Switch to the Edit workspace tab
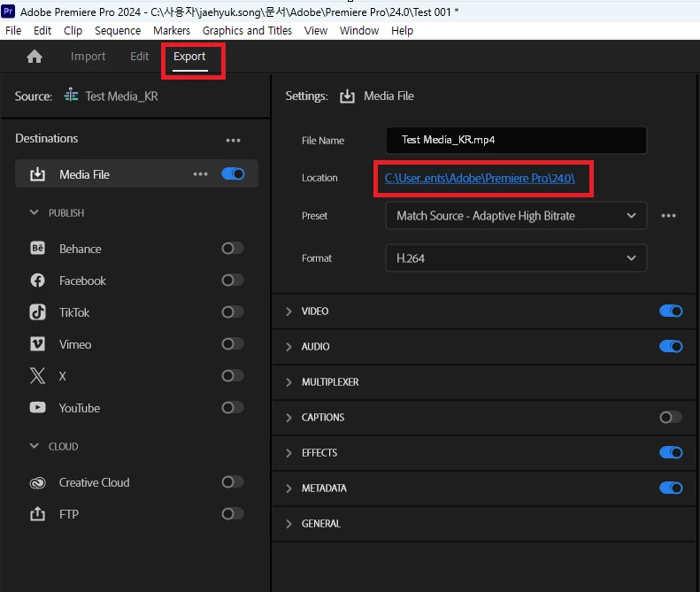The width and height of the screenshot is (700, 592). [x=139, y=57]
